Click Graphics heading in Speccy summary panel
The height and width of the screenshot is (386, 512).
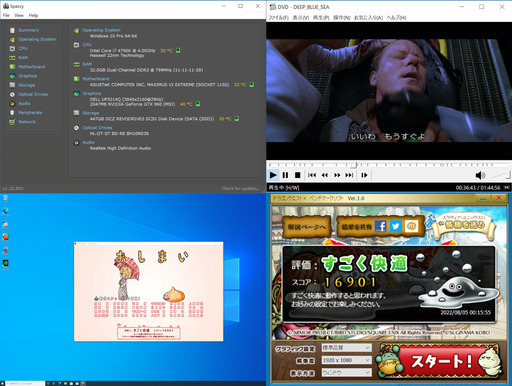(x=92, y=93)
